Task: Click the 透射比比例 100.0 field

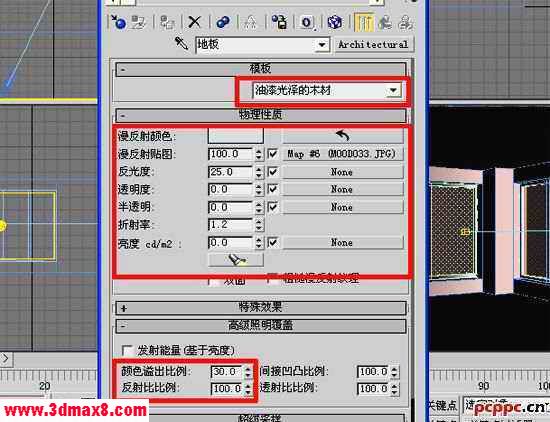Action: click(373, 389)
